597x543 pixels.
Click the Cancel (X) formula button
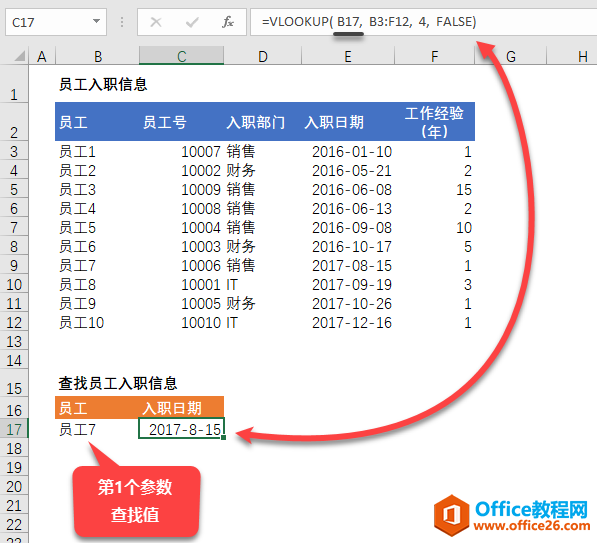click(x=156, y=22)
